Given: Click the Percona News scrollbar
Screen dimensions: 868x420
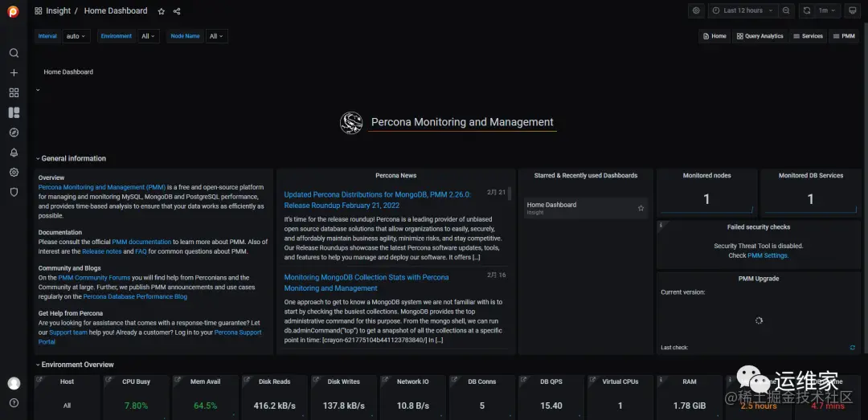Looking at the screenshot, I should tap(510, 193).
